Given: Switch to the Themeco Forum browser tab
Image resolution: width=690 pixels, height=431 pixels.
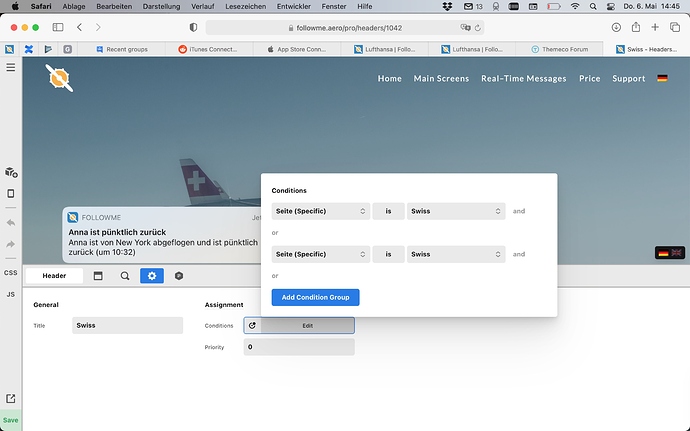Looking at the screenshot, I should tap(559, 49).
